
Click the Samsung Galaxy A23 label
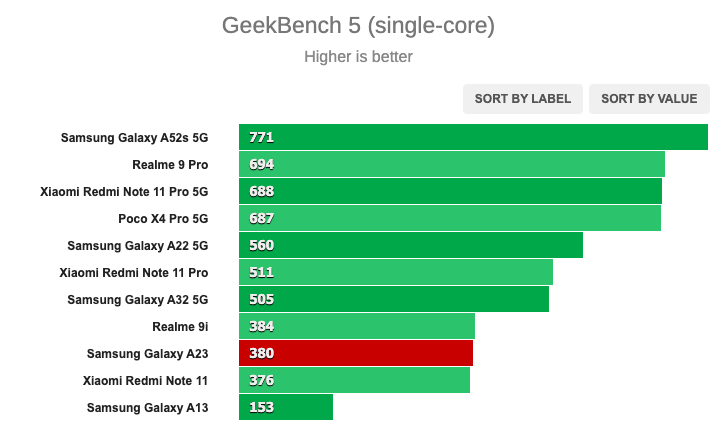point(148,354)
